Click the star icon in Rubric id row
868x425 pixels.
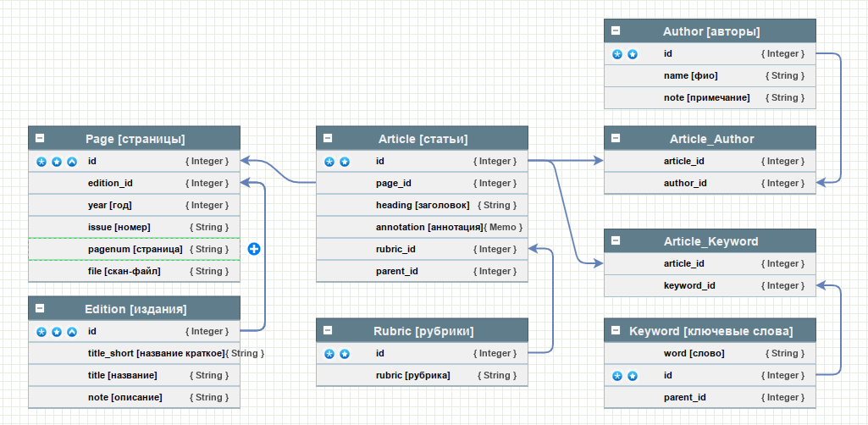point(345,354)
